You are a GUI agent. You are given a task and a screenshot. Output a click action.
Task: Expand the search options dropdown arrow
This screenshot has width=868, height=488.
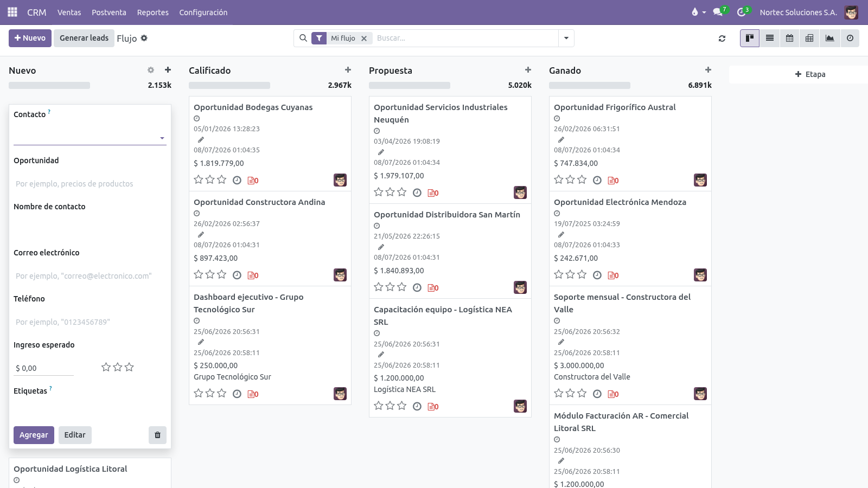pos(566,38)
